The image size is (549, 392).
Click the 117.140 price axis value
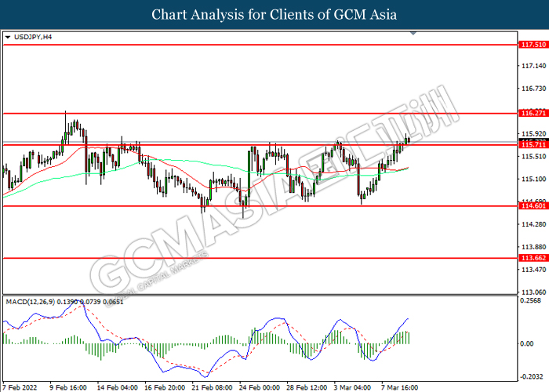tap(533, 66)
